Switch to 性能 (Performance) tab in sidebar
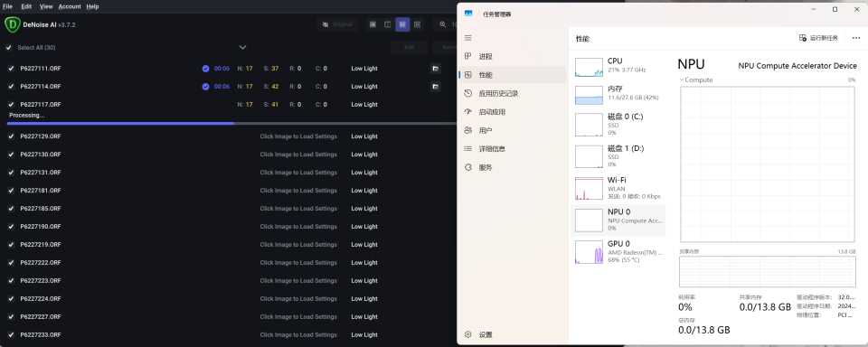868x347 pixels. point(512,75)
